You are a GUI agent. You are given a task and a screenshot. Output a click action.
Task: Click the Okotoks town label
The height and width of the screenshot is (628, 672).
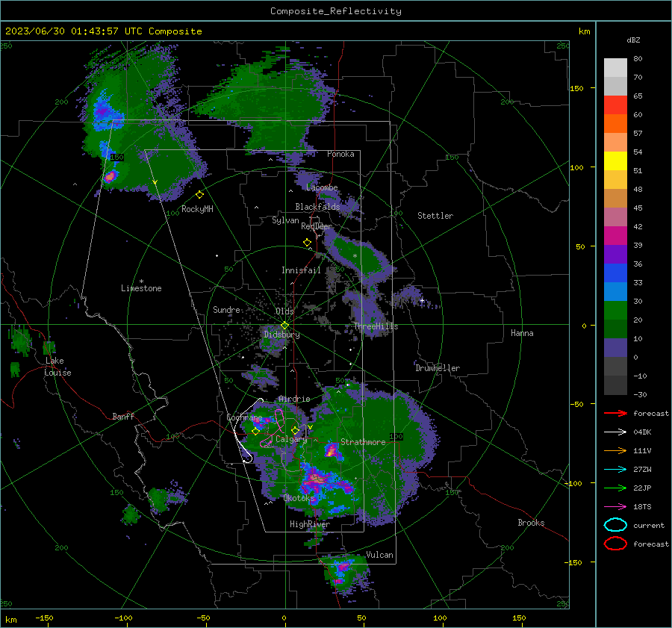pos(299,498)
